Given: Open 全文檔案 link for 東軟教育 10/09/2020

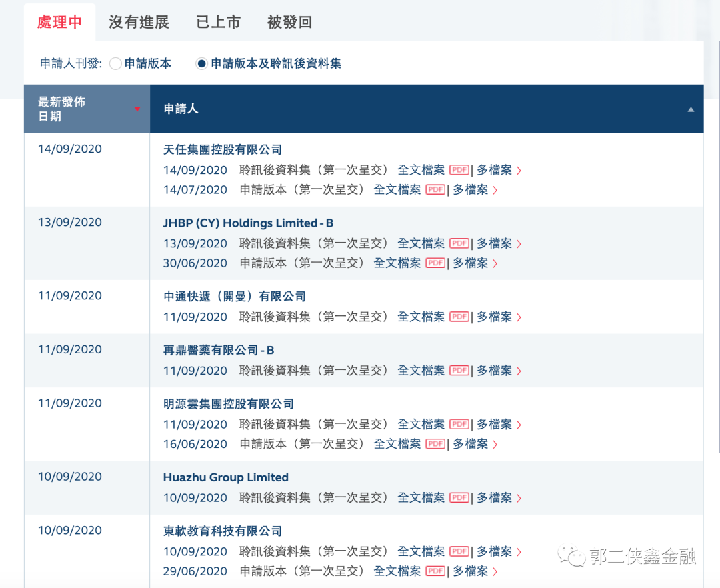Looking at the screenshot, I should [421, 551].
